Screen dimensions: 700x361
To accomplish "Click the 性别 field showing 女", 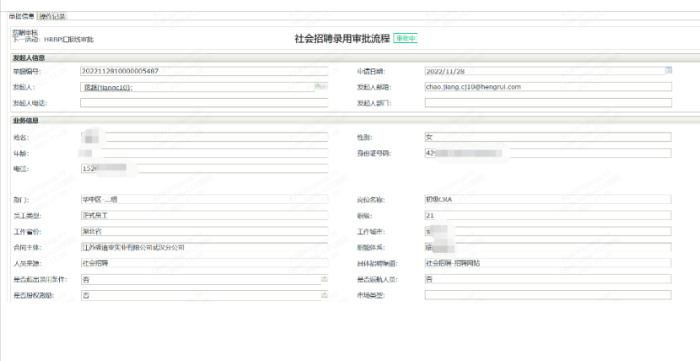I will [548, 137].
